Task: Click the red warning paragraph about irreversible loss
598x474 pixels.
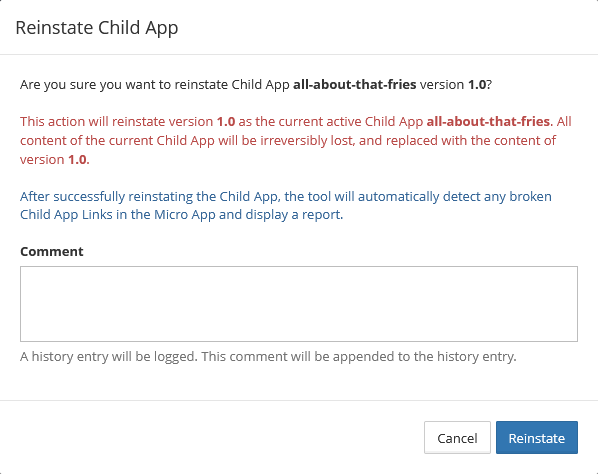Action: (x=296, y=140)
